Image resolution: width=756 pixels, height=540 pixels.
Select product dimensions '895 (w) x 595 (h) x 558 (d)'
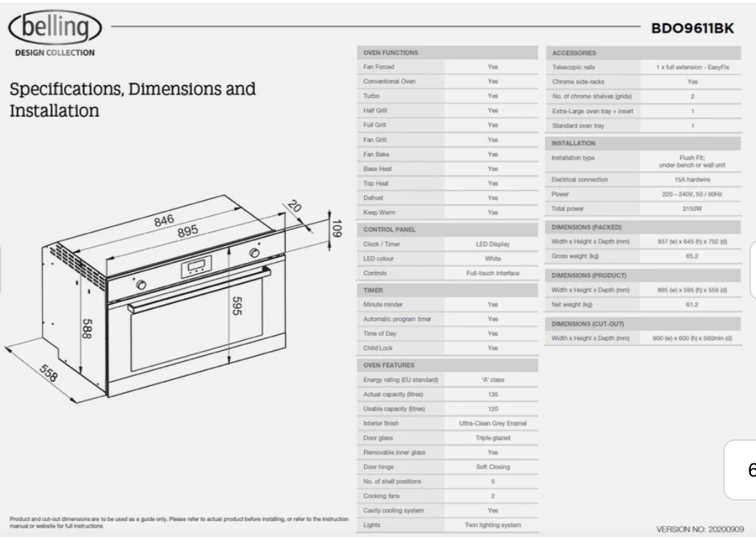click(x=693, y=290)
